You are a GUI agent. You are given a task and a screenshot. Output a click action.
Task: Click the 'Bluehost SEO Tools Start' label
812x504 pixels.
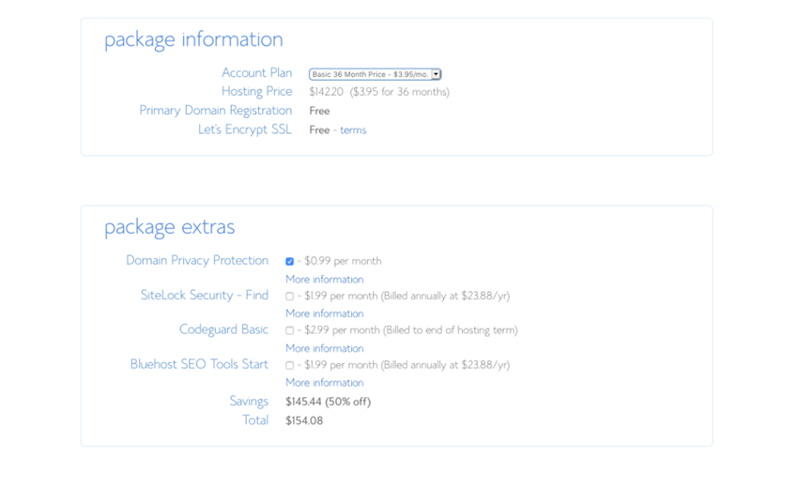199,364
